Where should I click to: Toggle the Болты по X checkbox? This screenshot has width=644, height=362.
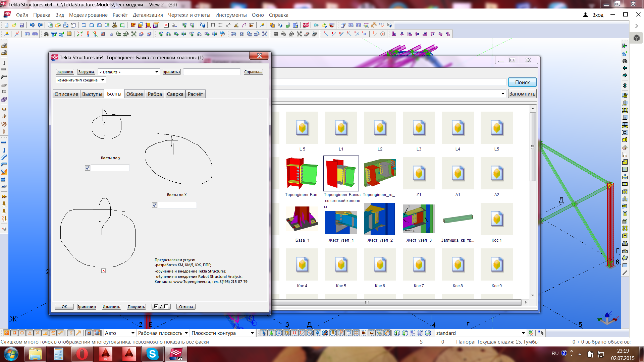[155, 205]
